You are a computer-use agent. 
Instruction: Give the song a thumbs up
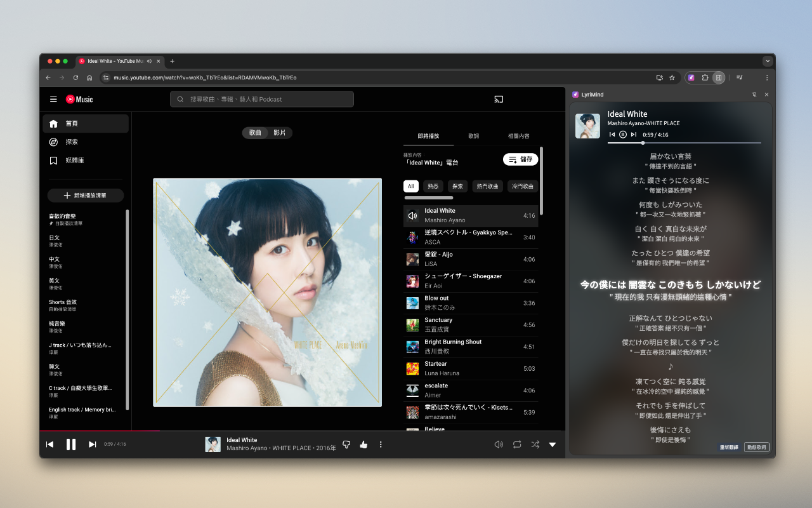pyautogui.click(x=363, y=444)
